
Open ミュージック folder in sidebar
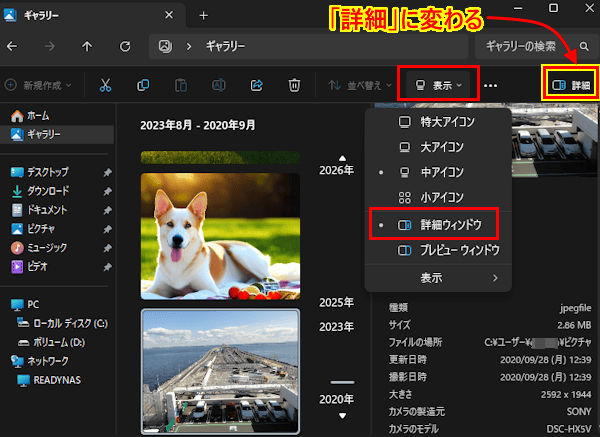[x=39, y=248]
